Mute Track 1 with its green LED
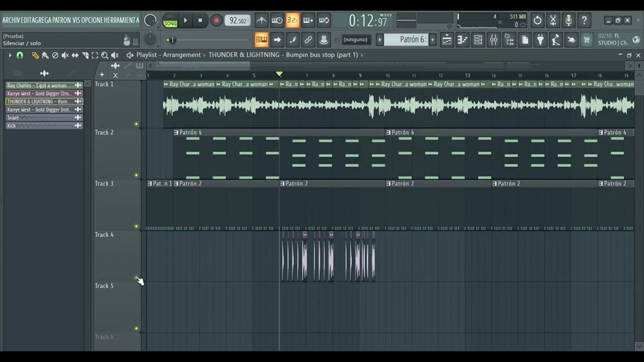 pos(136,124)
